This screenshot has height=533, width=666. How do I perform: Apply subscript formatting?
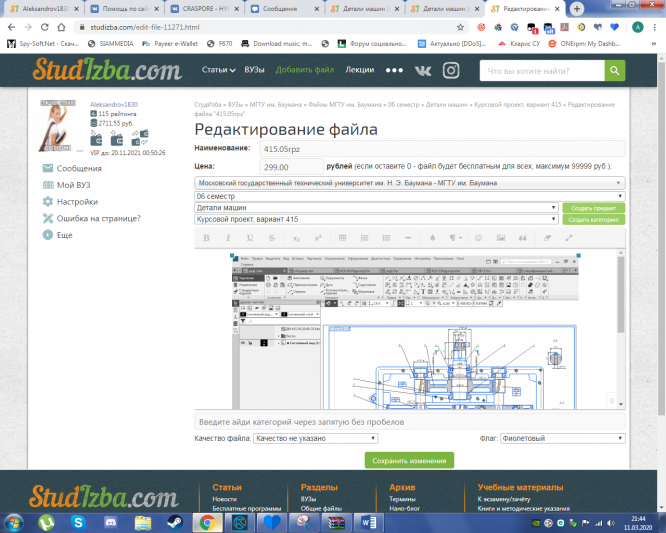(296, 238)
